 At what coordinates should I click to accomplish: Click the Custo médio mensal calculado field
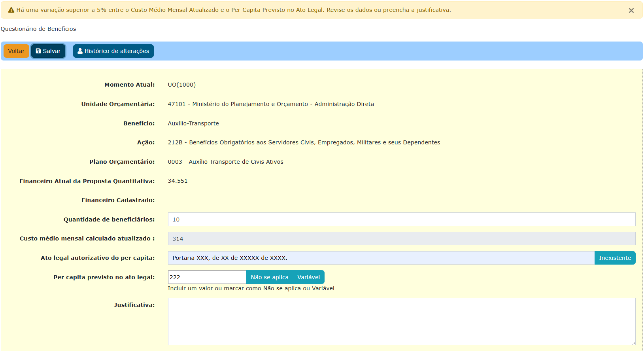point(402,239)
